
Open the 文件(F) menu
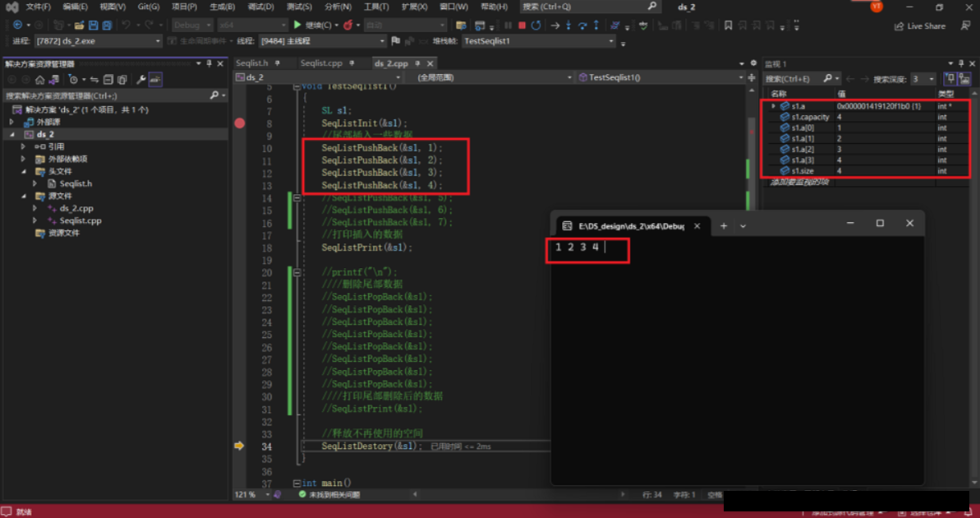(38, 7)
